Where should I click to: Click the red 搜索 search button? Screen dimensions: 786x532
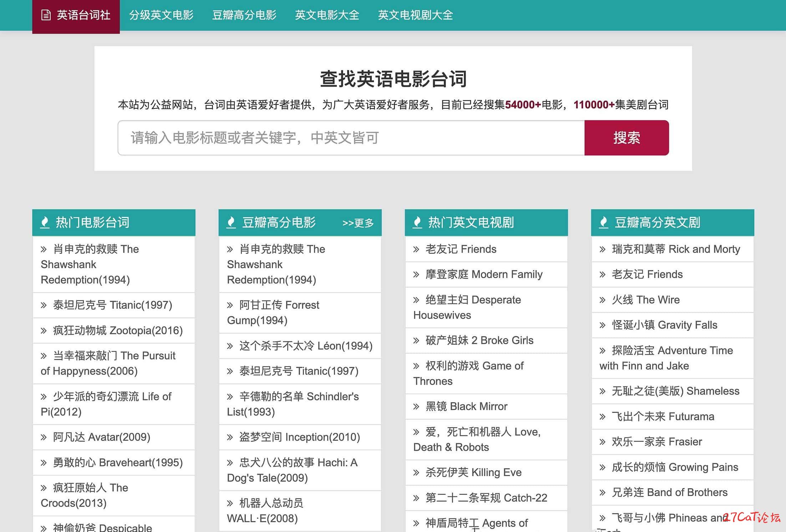(627, 138)
